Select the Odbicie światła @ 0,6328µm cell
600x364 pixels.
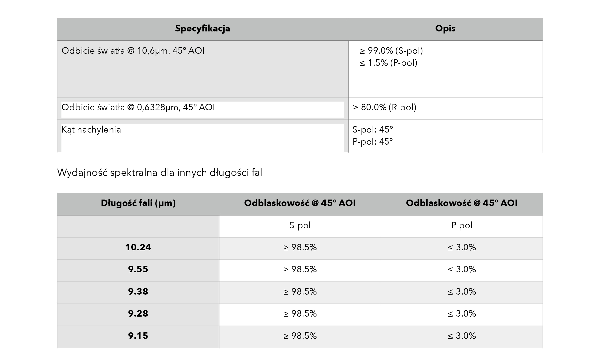[202, 109]
